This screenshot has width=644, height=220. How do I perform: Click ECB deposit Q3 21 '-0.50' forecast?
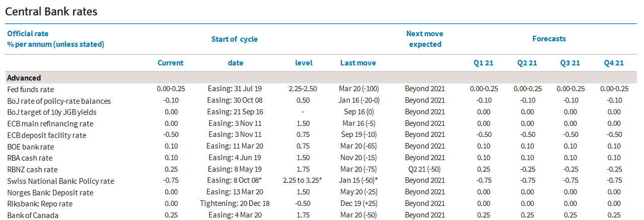(570, 135)
